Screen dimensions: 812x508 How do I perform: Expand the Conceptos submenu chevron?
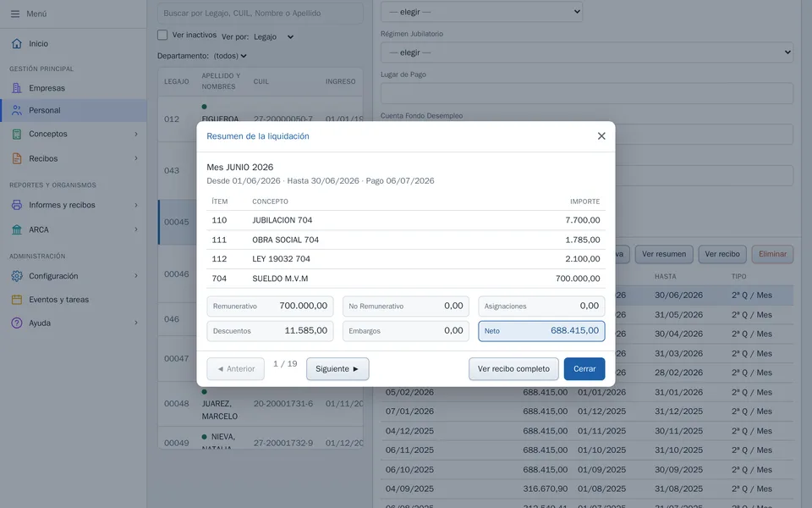pyautogui.click(x=136, y=134)
